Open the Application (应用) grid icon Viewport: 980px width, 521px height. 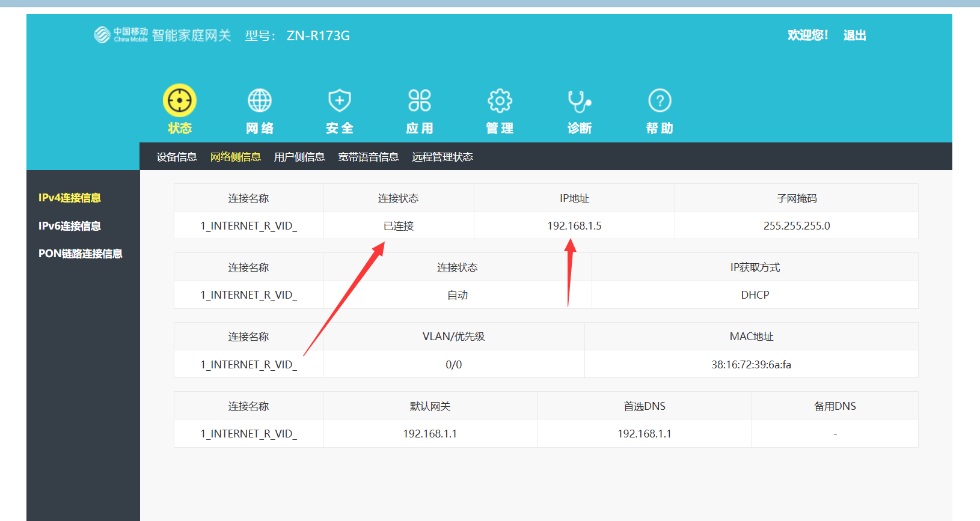(x=420, y=100)
